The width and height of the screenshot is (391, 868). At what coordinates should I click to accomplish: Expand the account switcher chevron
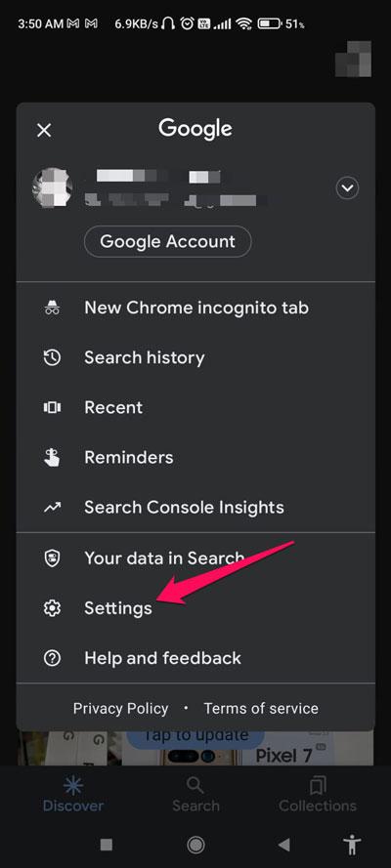pyautogui.click(x=347, y=188)
